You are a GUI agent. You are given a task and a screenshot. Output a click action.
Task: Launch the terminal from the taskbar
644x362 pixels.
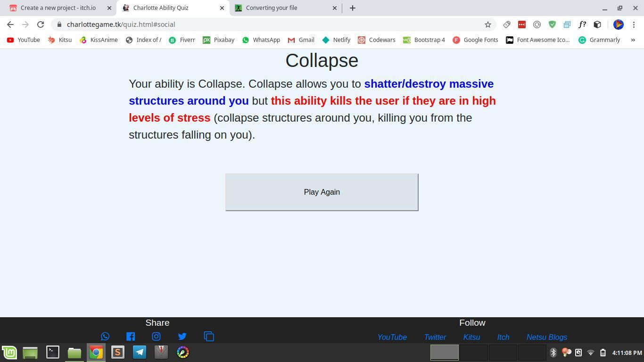click(53, 352)
